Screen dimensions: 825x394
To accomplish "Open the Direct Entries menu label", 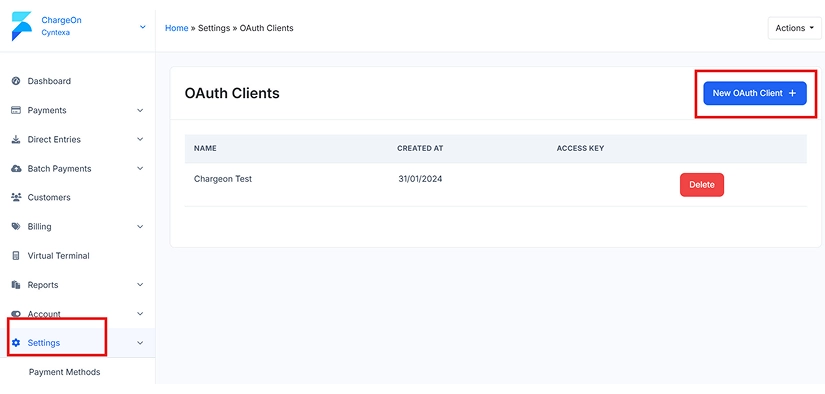I will [54, 139].
